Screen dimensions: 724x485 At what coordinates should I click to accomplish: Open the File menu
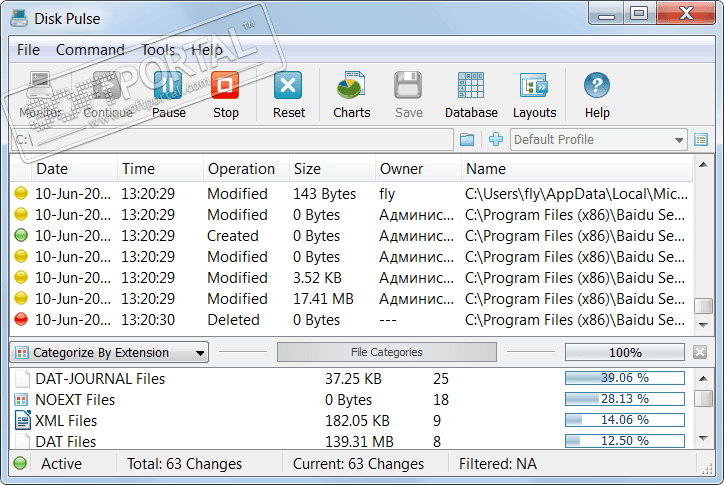click(28, 50)
